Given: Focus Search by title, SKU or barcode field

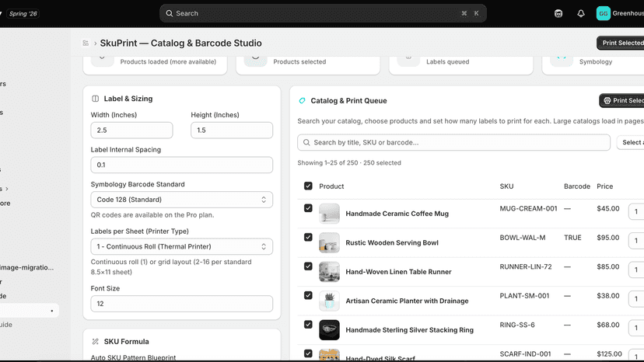Looking at the screenshot, I should tap(454, 142).
